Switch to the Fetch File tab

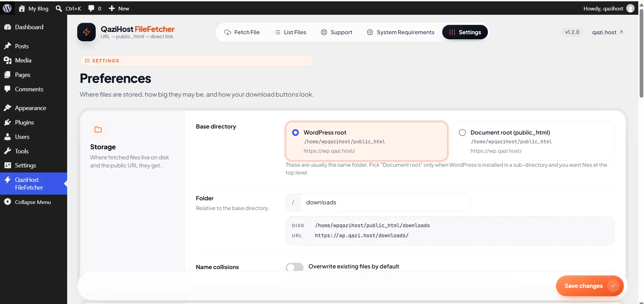click(x=242, y=32)
